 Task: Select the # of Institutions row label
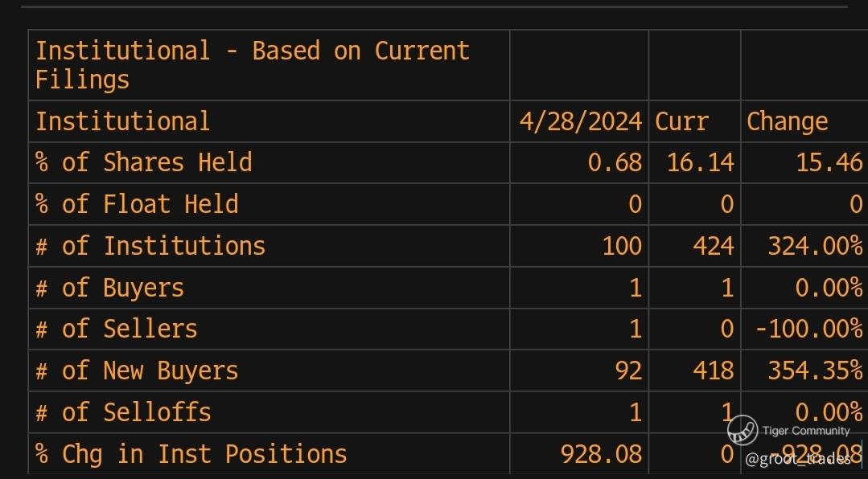point(150,246)
